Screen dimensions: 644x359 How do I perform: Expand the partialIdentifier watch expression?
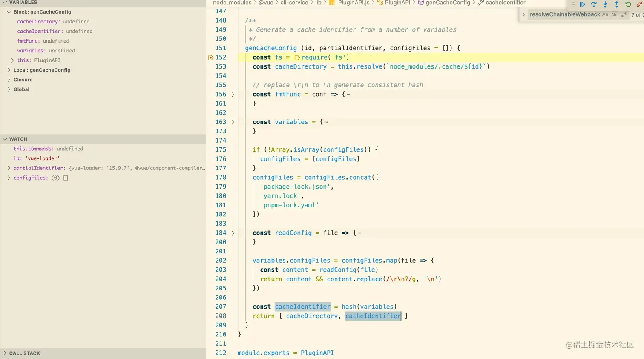click(x=9, y=168)
